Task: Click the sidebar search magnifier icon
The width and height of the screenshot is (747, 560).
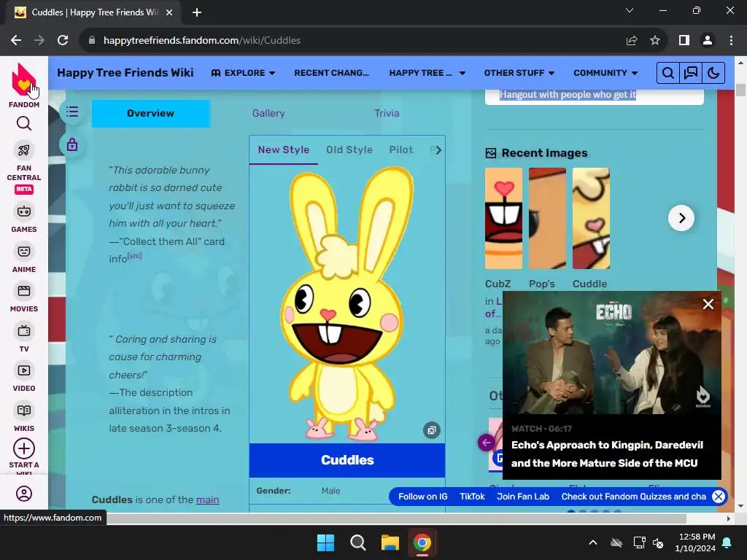Action: [x=24, y=124]
